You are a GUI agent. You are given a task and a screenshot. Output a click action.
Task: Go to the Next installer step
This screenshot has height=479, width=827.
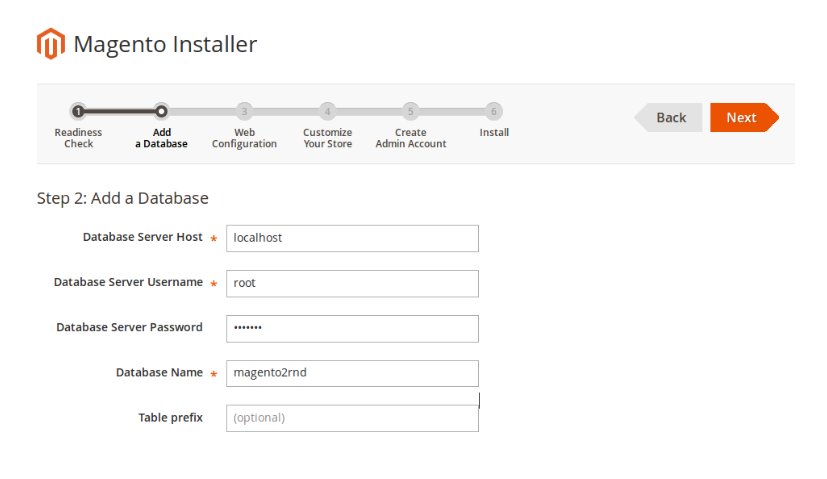744,117
